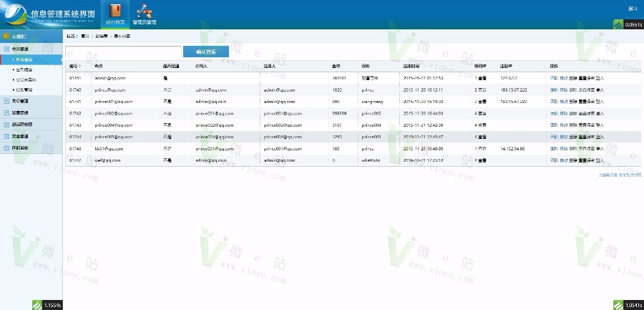This screenshot has width=644, height=310.
Task: Expand the third sidebar section below 文章管理
Action: point(21,112)
